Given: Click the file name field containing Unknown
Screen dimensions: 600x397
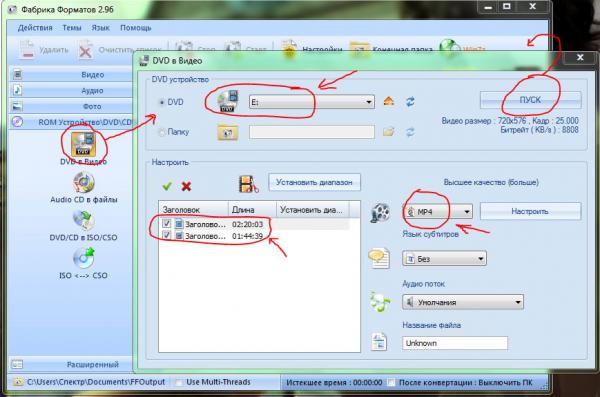Looking at the screenshot, I should 455,343.
